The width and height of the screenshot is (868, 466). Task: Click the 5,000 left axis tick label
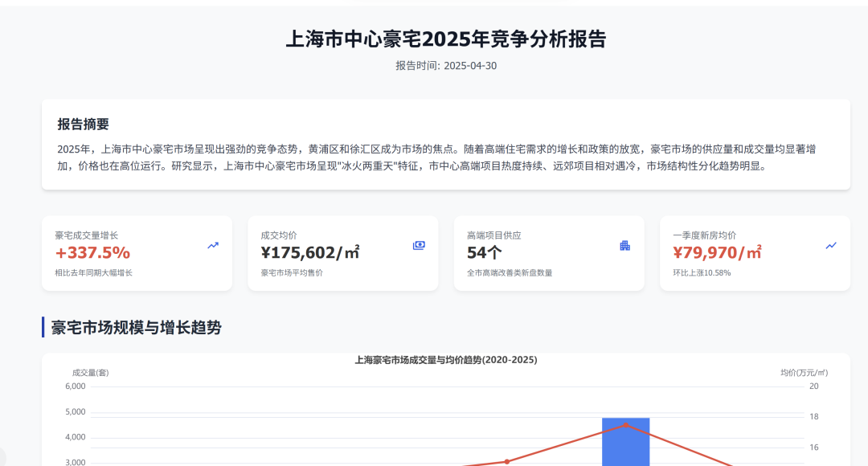pos(76,411)
